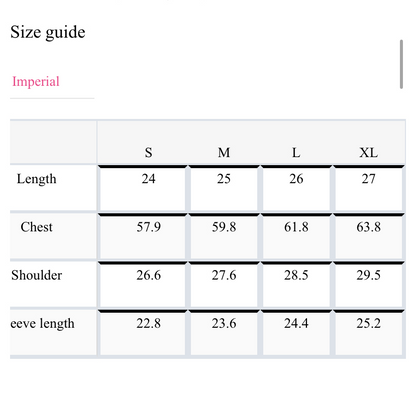Select the Imperial tab
Viewport: 416px width, 396px height.
(36, 82)
